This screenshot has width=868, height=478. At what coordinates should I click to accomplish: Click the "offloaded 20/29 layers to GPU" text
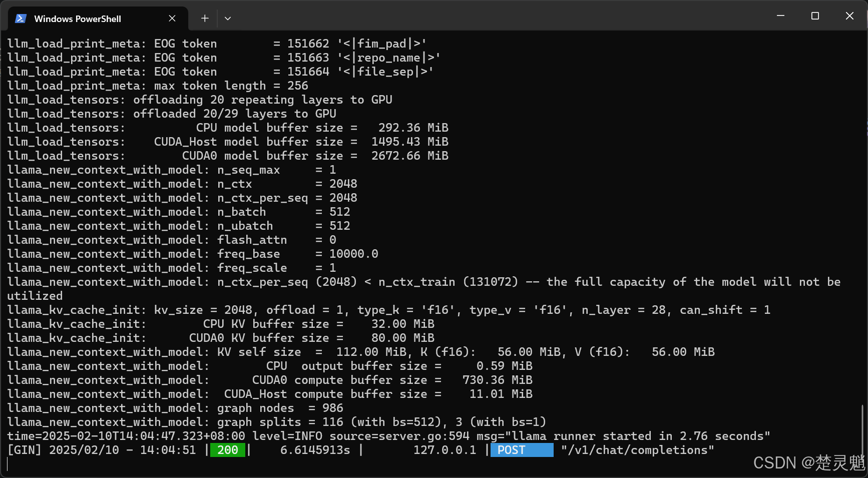(235, 114)
